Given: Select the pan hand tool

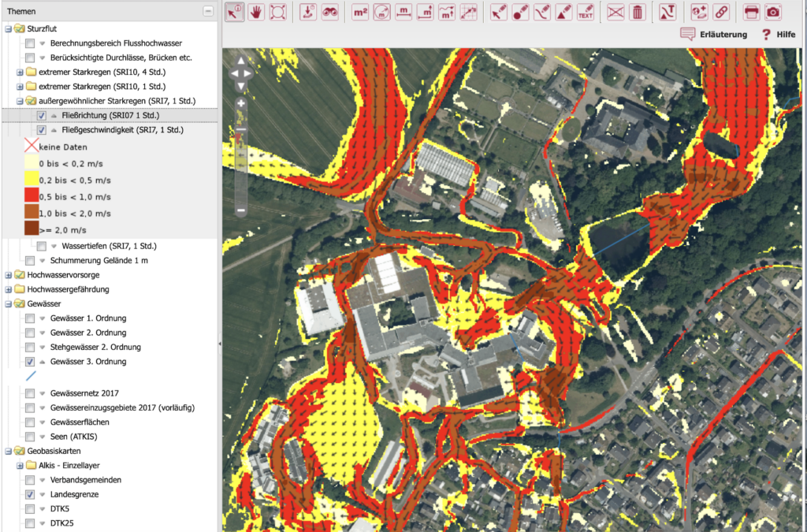Looking at the screenshot, I should [256, 12].
